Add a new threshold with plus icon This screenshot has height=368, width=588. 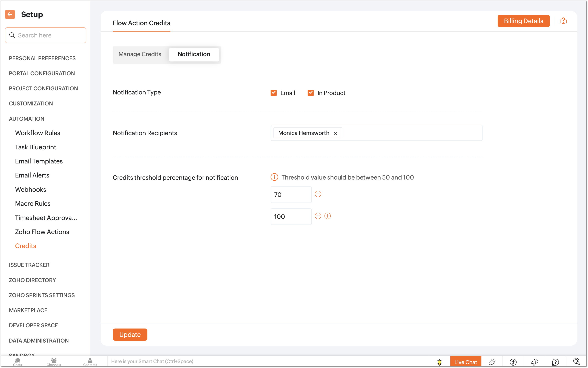328,216
